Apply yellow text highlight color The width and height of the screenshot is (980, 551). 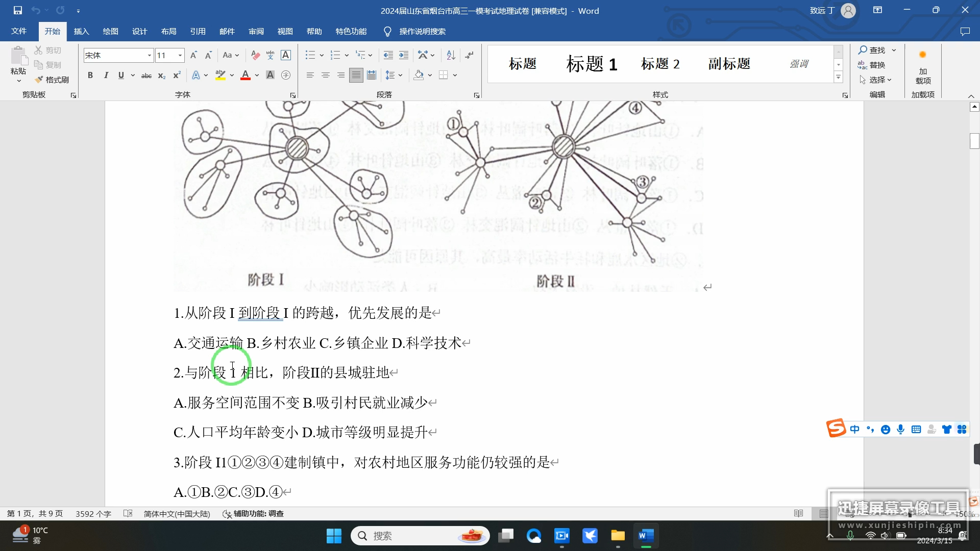coord(220,76)
